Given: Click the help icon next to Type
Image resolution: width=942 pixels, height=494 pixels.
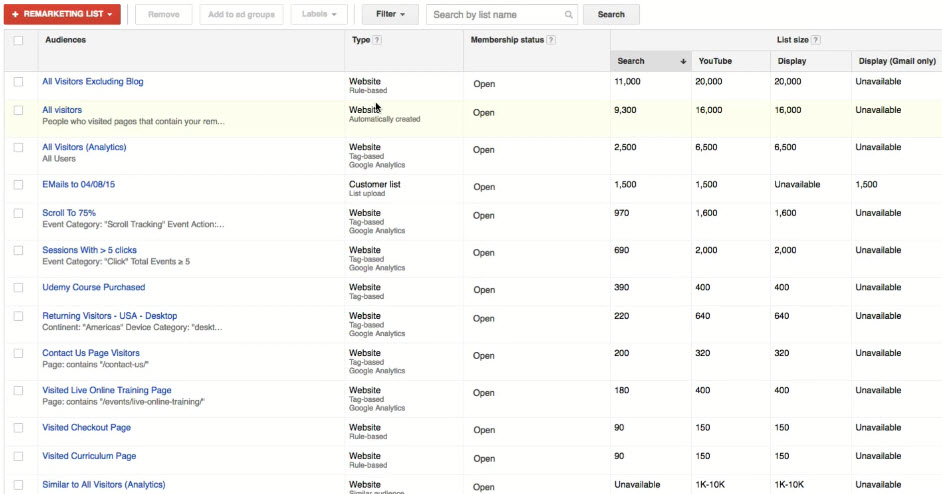Looking at the screenshot, I should click(377, 40).
